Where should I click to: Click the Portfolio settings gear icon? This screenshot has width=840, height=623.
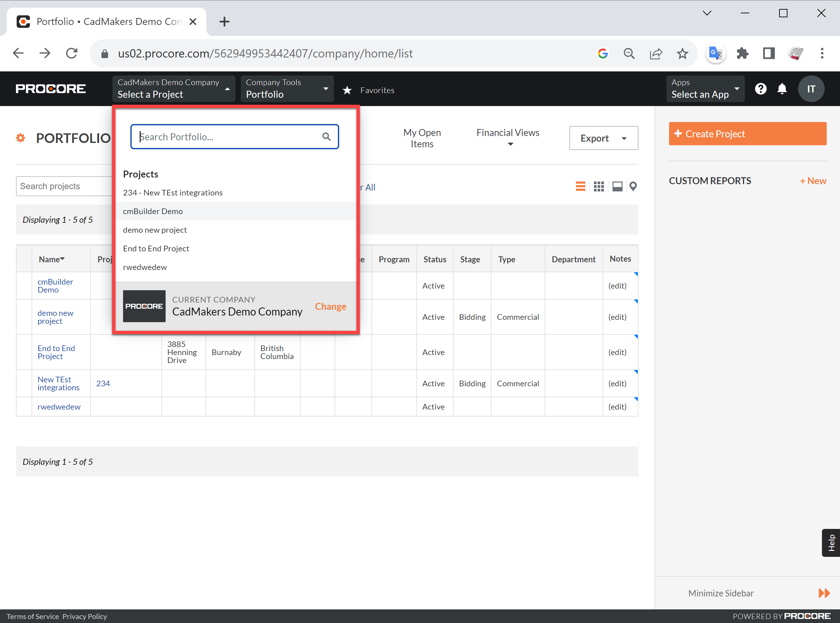[20, 138]
